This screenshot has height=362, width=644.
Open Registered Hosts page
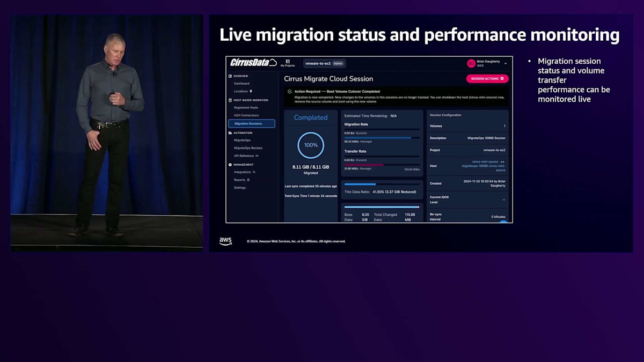click(246, 108)
